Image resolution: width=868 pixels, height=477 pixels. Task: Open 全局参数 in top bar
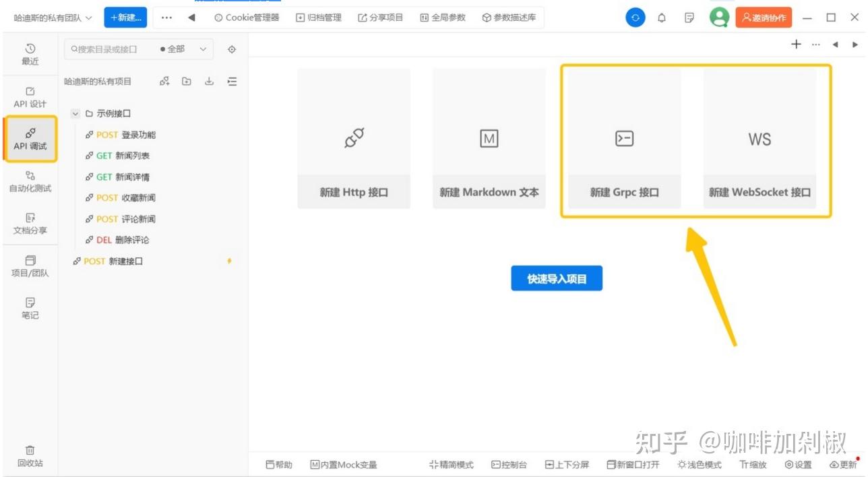pos(442,18)
